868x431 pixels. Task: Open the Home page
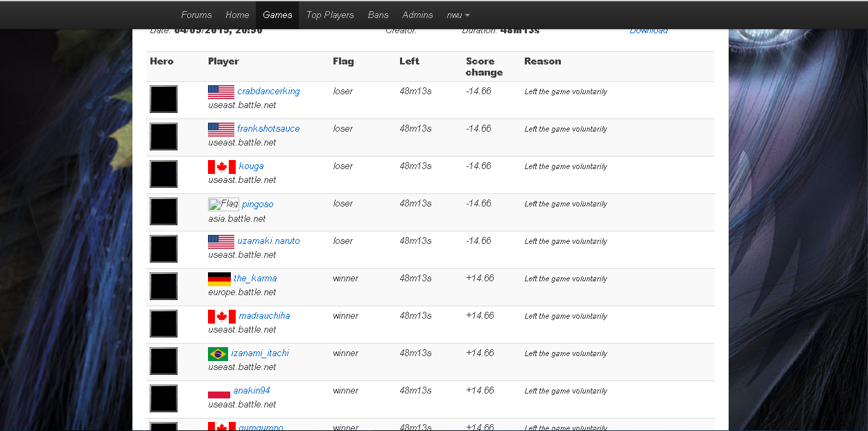237,15
